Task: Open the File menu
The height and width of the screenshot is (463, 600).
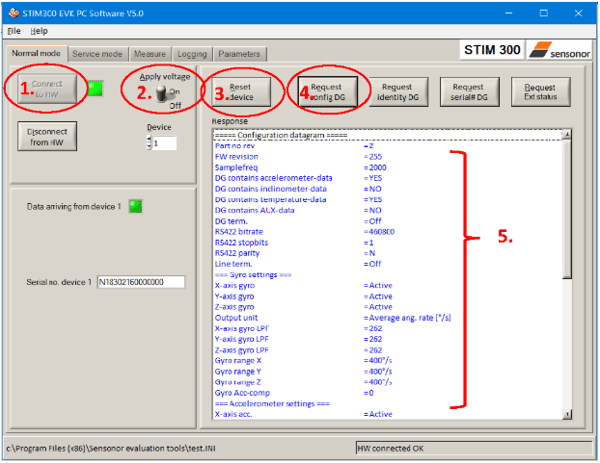Action: (x=14, y=31)
